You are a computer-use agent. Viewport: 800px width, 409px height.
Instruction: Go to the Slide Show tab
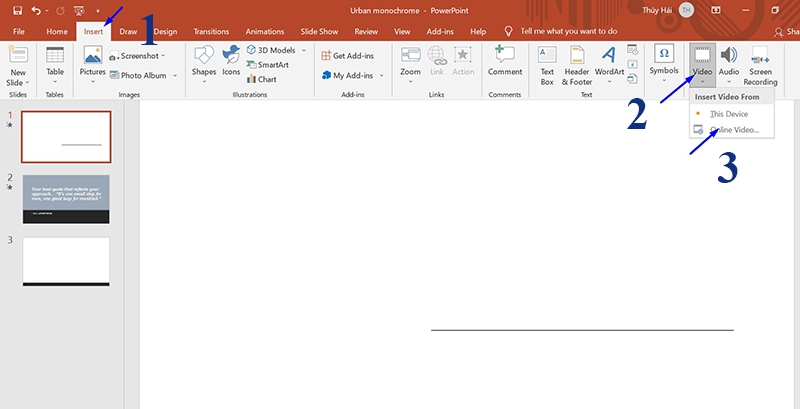319,32
